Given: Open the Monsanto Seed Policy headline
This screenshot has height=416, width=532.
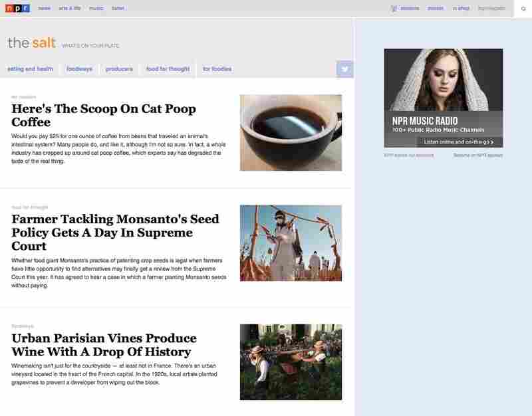Looking at the screenshot, I should coord(115,233).
